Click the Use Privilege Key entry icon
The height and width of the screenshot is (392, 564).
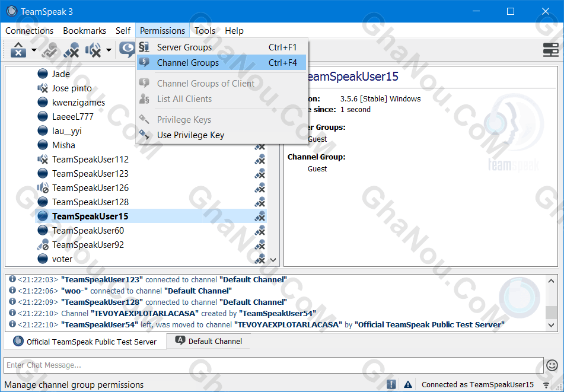144,135
